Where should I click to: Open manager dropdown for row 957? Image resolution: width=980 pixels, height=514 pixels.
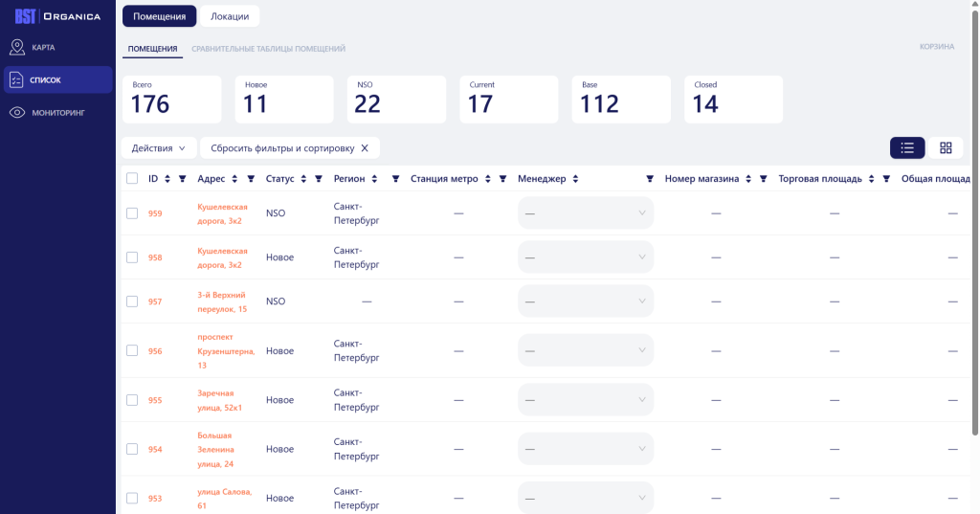[585, 302]
